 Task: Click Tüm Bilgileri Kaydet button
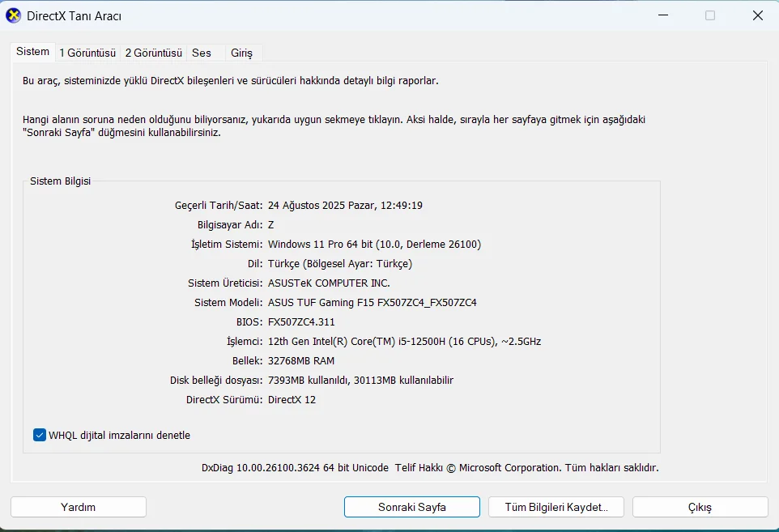coord(556,507)
